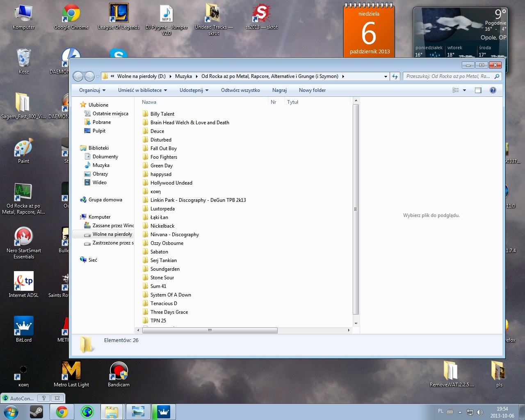The width and height of the screenshot is (525, 420).
Task: Select Pulpit under Ulubione
Action: [95, 131]
